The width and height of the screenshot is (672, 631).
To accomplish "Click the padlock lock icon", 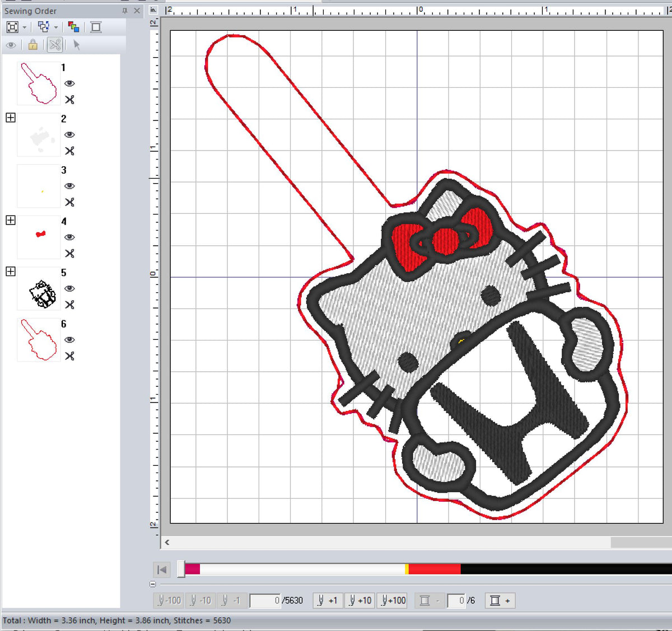I will [32, 45].
